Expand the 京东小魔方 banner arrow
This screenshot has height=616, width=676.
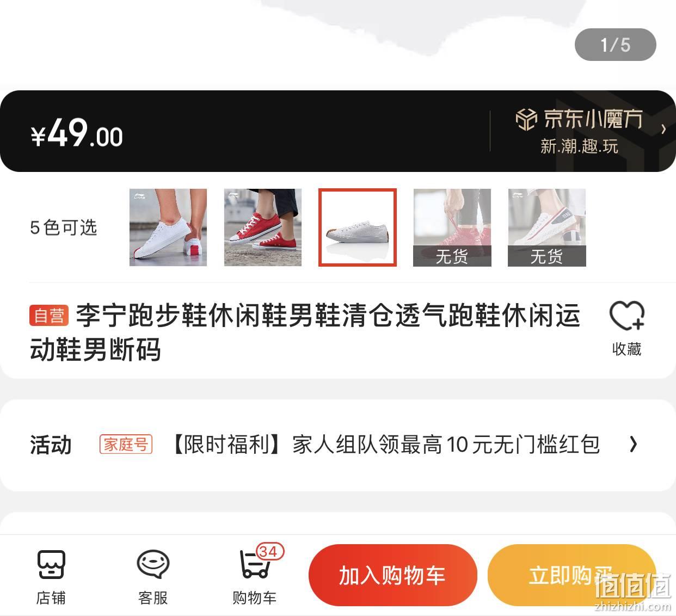tap(663, 129)
